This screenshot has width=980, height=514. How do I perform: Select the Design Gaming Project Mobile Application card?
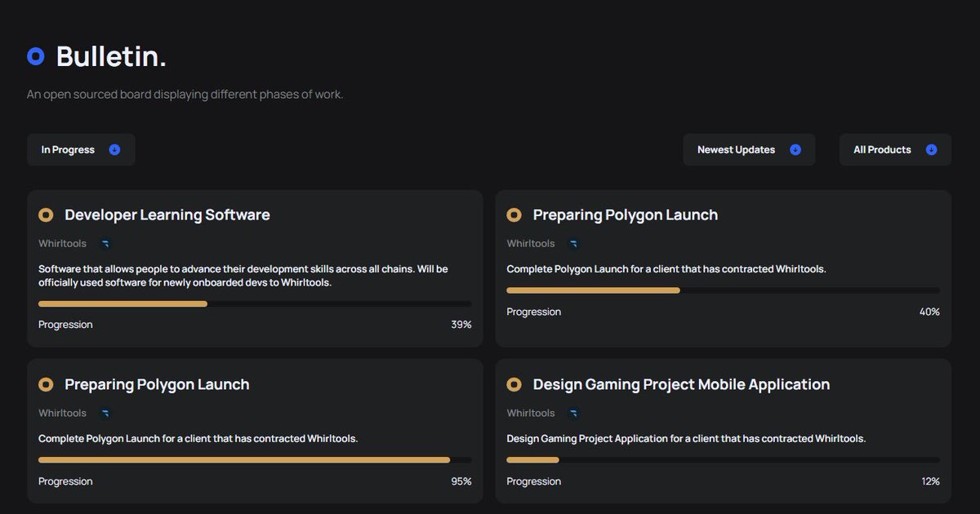tap(723, 432)
